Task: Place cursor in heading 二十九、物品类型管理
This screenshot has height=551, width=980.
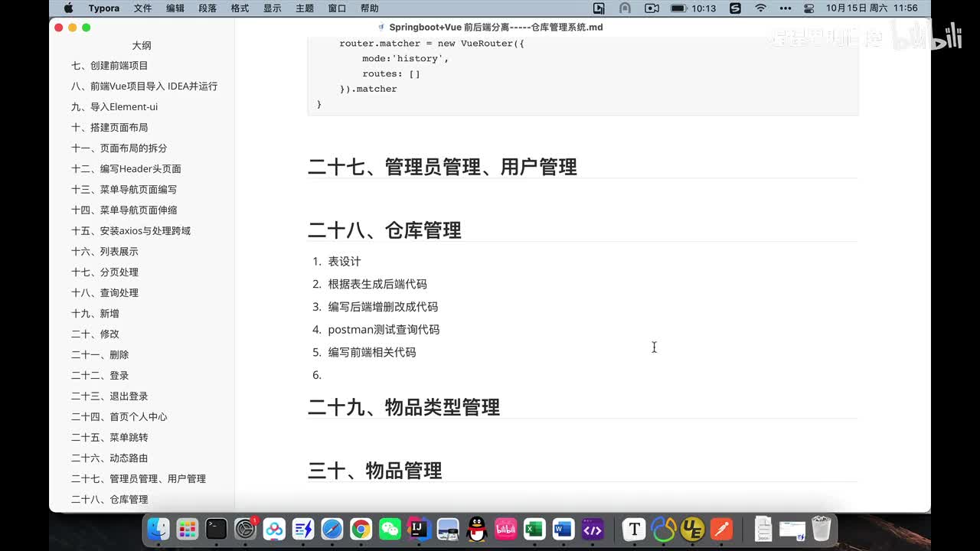Action: [x=404, y=407]
